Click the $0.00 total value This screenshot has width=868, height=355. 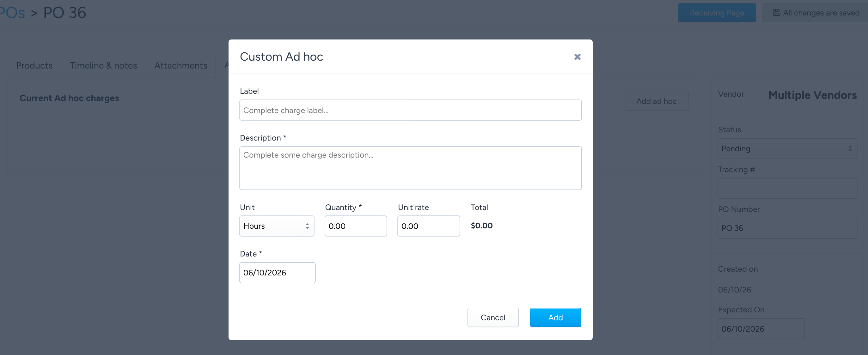(x=481, y=226)
